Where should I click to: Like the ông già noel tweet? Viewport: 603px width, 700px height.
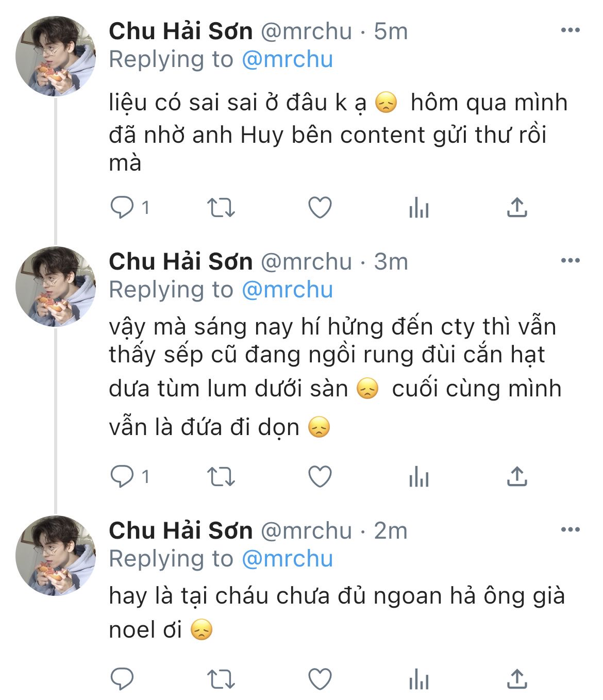[320, 679]
